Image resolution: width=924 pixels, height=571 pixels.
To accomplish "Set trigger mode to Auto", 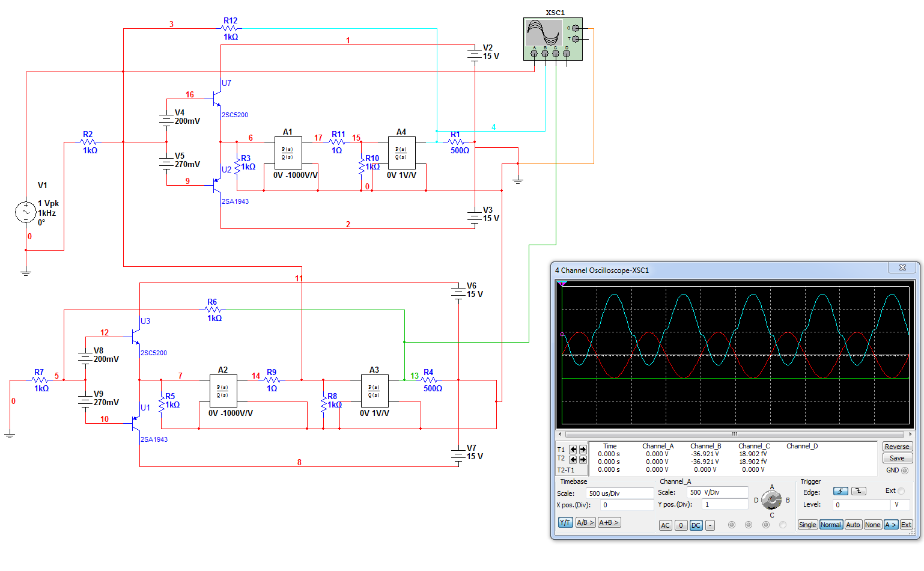I will (x=853, y=525).
